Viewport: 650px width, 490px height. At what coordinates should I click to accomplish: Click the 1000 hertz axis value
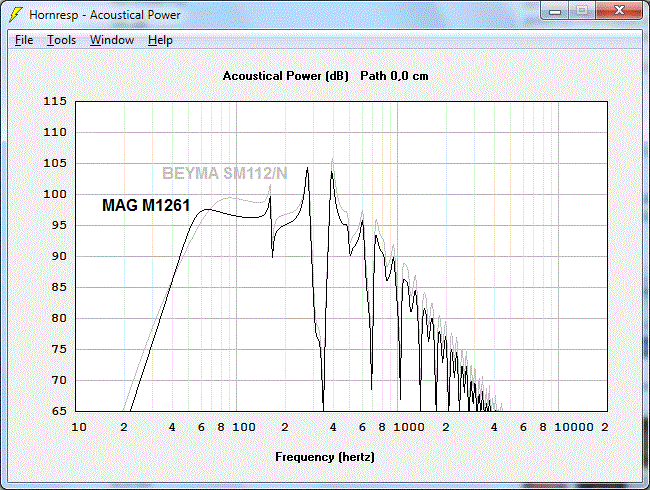409,427
